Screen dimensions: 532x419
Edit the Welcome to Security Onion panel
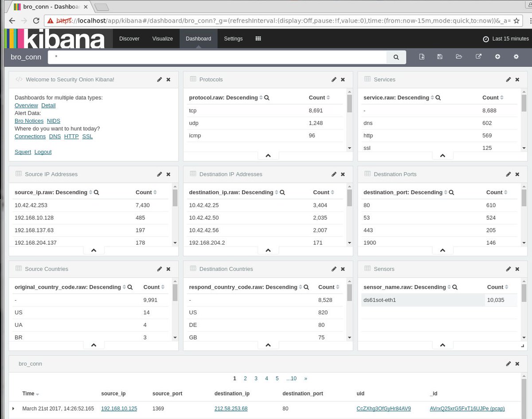pyautogui.click(x=160, y=79)
